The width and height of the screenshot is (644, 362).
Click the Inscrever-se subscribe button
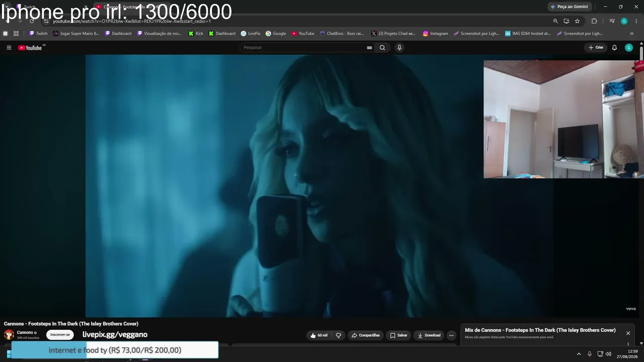pos(60,335)
